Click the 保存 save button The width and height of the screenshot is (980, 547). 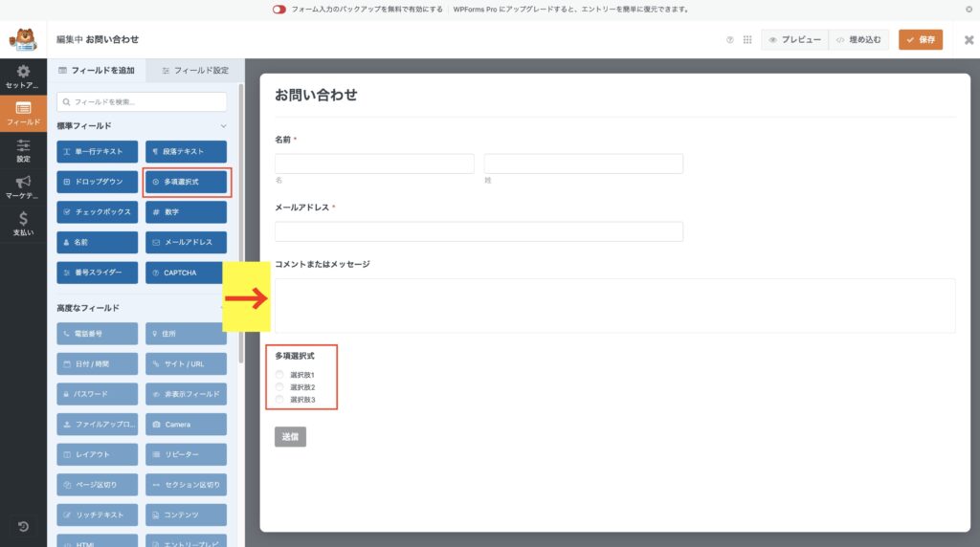point(920,40)
